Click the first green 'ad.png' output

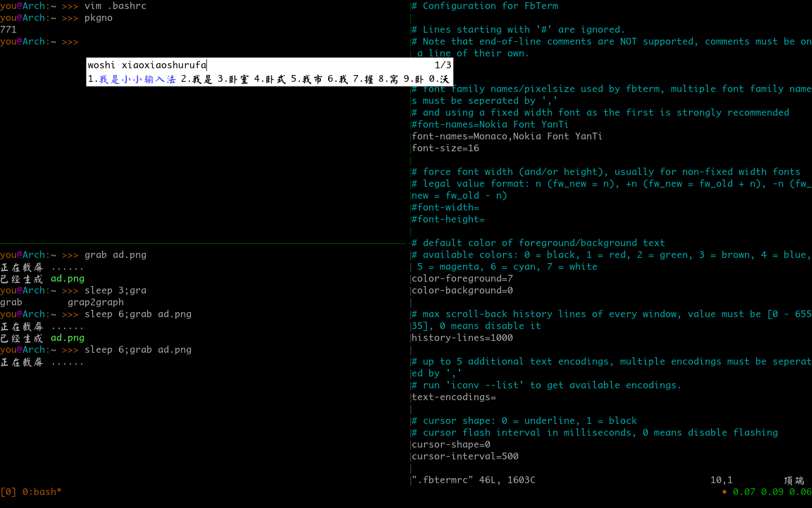(68, 278)
